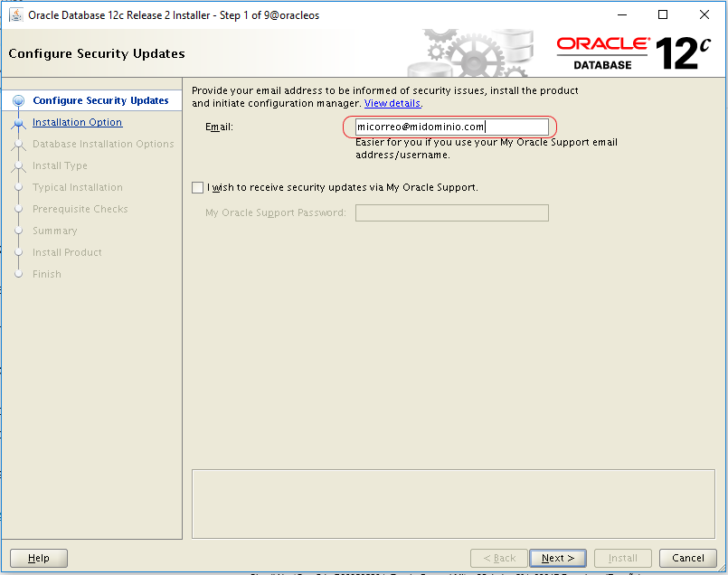Image resolution: width=728 pixels, height=575 pixels.
Task: Close the installer window
Action: pos(704,14)
